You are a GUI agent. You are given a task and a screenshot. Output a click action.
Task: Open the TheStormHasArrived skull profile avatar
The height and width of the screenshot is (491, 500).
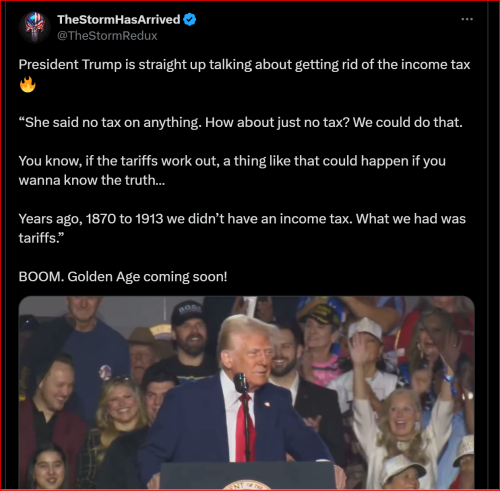(35, 27)
